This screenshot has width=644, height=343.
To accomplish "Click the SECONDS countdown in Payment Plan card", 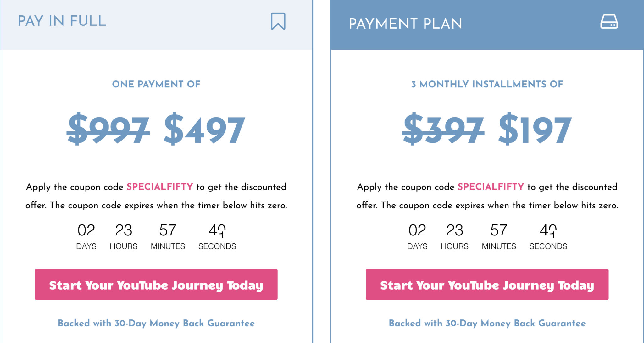I will pyautogui.click(x=548, y=236).
